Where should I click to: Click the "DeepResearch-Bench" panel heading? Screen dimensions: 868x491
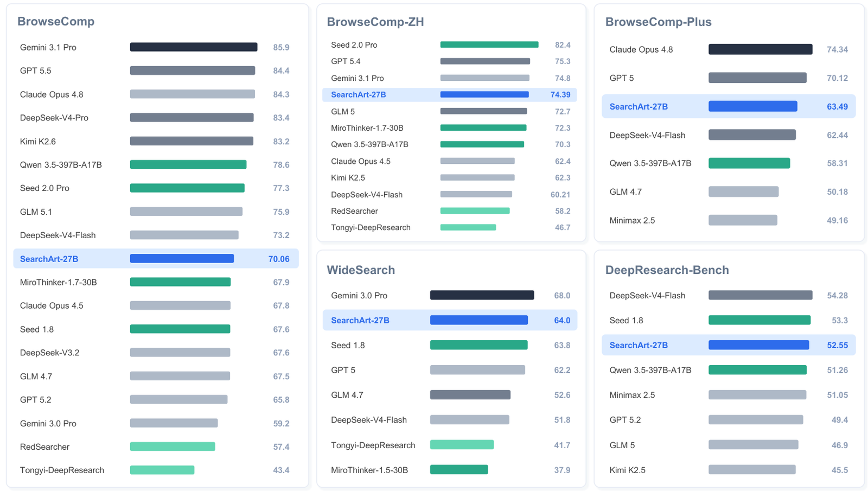(x=667, y=270)
